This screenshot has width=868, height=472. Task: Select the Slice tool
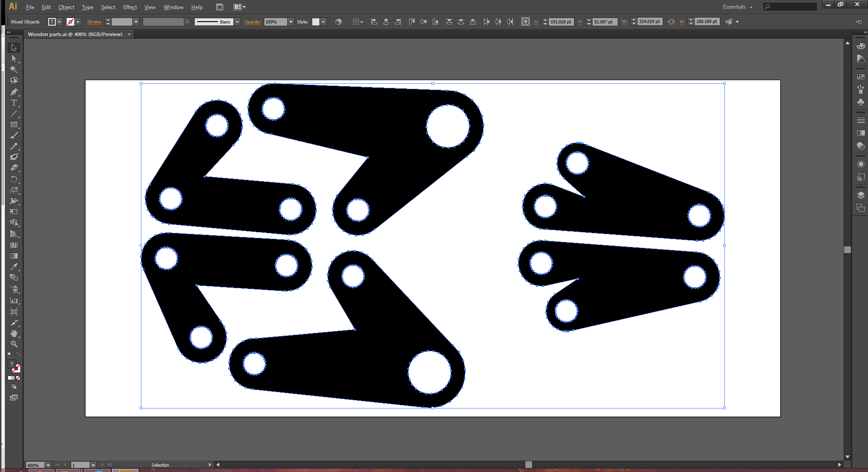14,322
